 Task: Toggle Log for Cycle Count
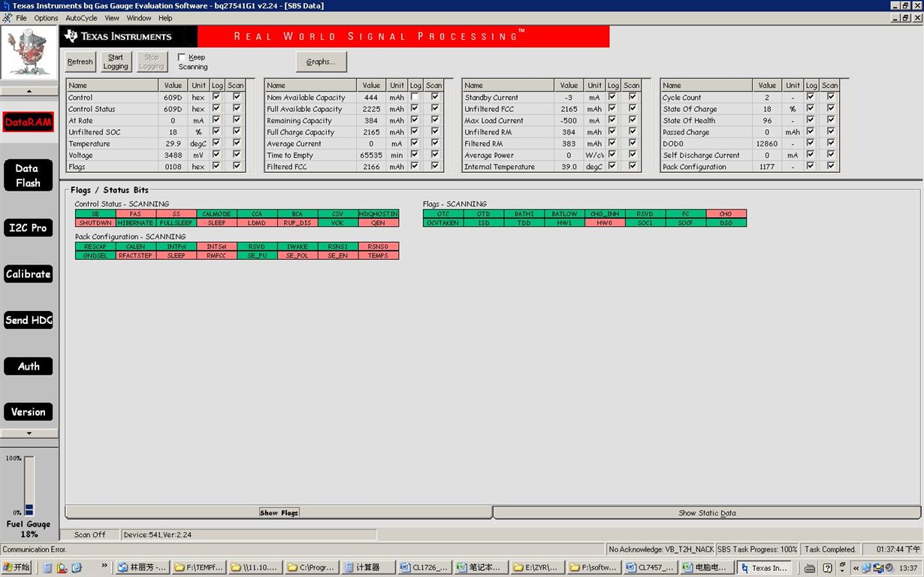[811, 97]
